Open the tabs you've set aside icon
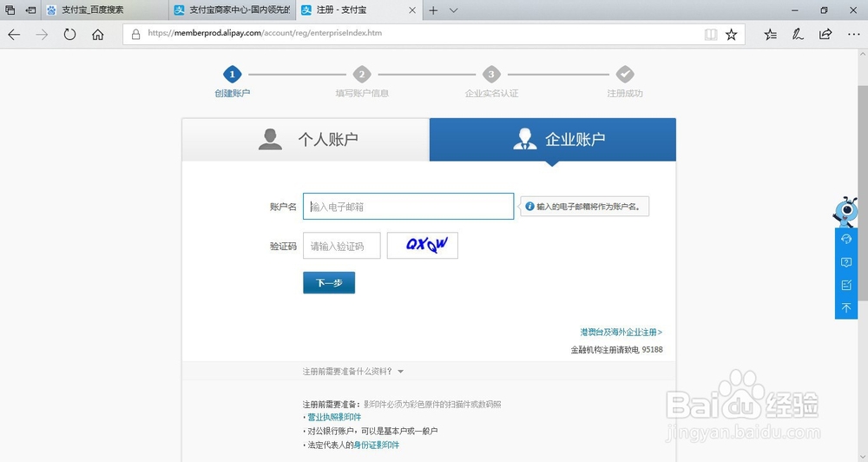 pos(10,10)
